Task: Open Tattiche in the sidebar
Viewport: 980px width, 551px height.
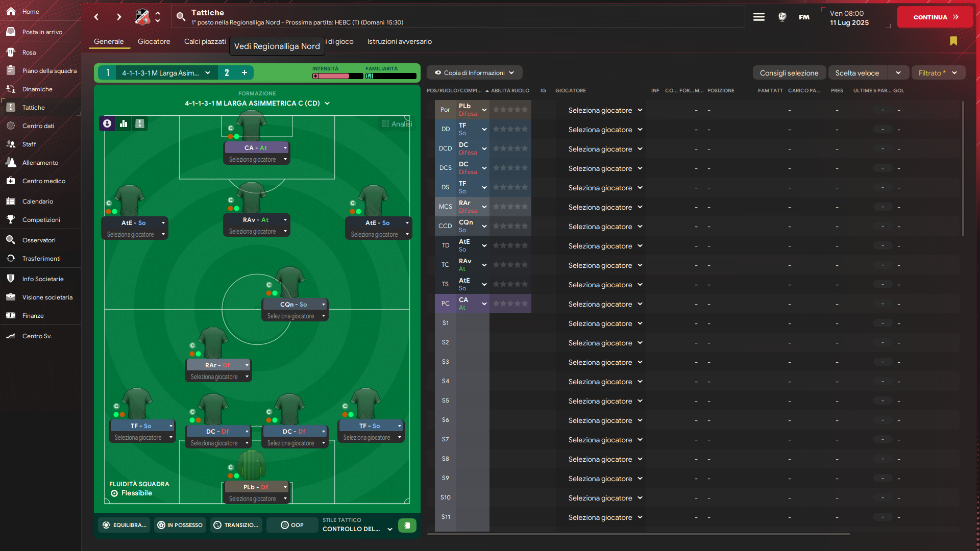Action: pyautogui.click(x=34, y=107)
